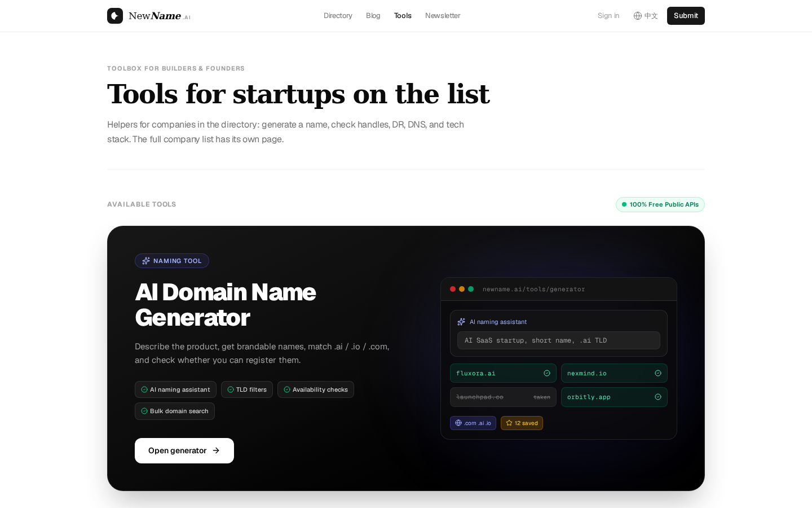Select the Availability checks chip
The width and height of the screenshot is (812, 508).
pos(316,389)
